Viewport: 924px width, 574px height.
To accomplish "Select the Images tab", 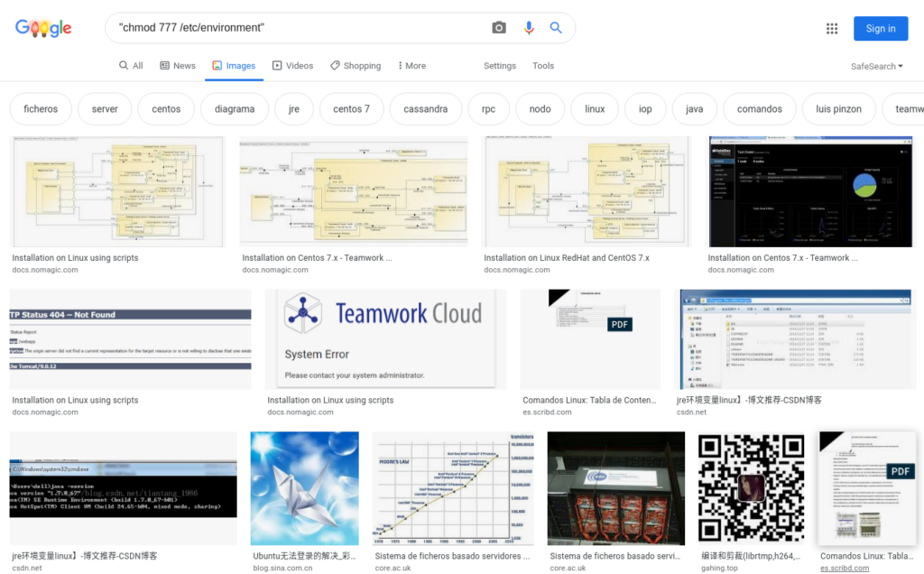I will pos(234,65).
